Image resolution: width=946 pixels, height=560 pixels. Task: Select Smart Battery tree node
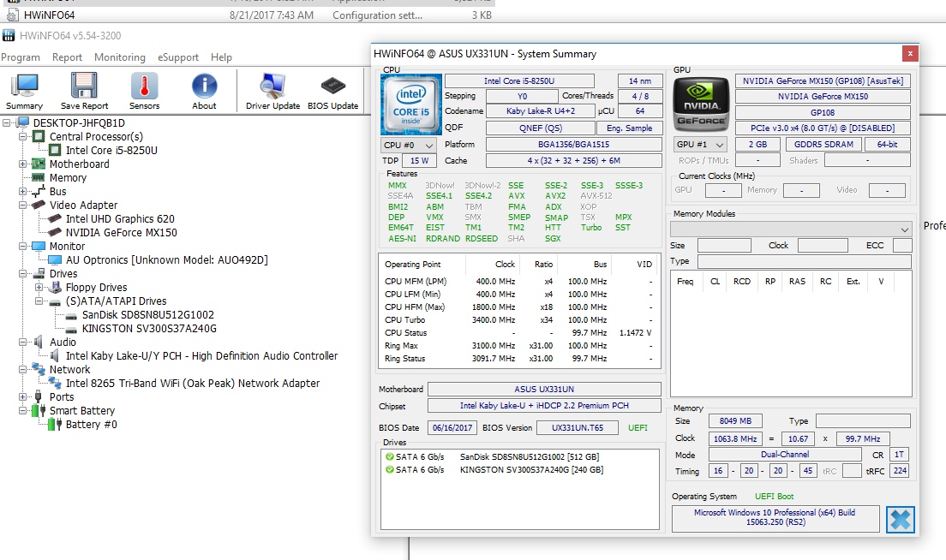pyautogui.click(x=82, y=411)
